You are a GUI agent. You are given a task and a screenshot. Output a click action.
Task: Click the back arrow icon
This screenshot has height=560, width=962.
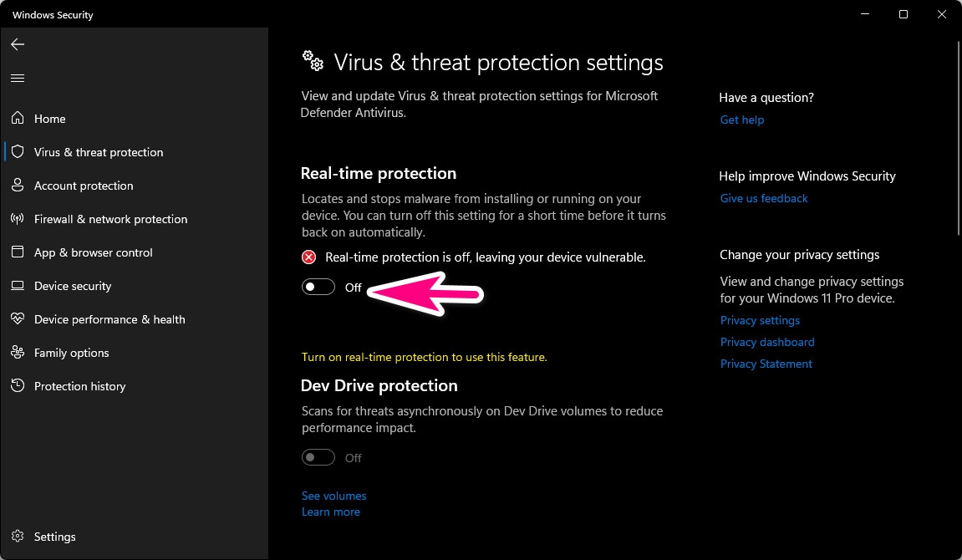[18, 44]
